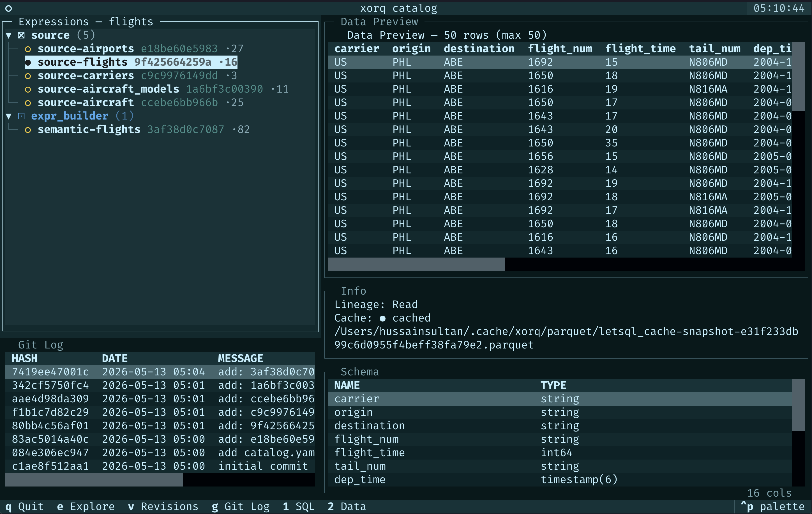The width and height of the screenshot is (812, 514).
Task: Click the Git Log horizontal scrollbar thumb
Action: [x=94, y=479]
